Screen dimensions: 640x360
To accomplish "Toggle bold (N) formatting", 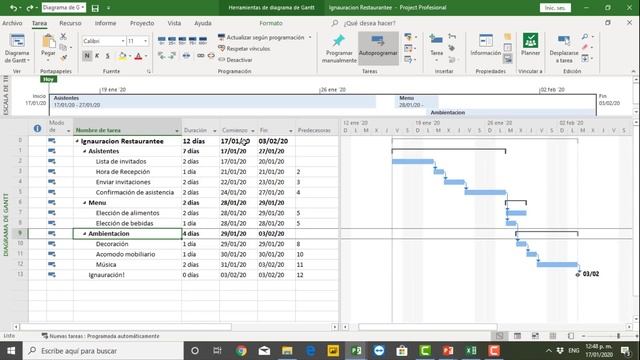I will [87, 56].
